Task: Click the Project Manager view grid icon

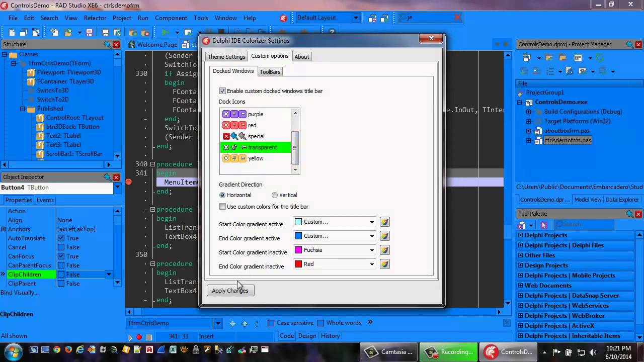Action: pos(578,58)
